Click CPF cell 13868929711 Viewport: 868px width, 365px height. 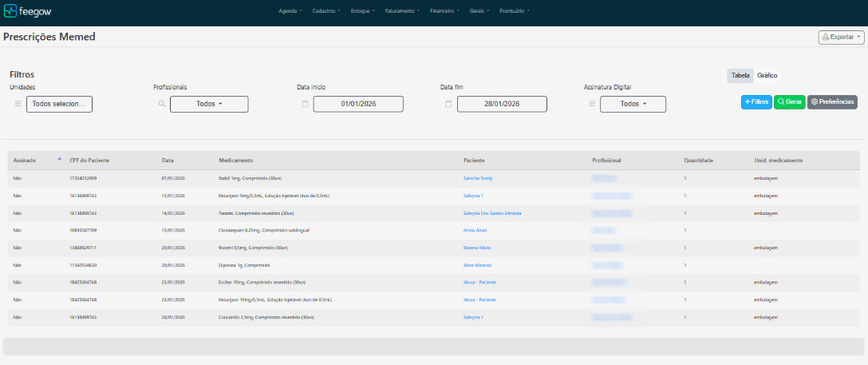84,248
